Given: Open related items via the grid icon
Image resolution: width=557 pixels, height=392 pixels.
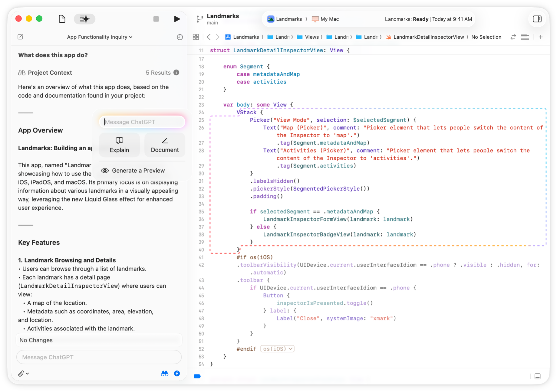Looking at the screenshot, I should coord(196,37).
